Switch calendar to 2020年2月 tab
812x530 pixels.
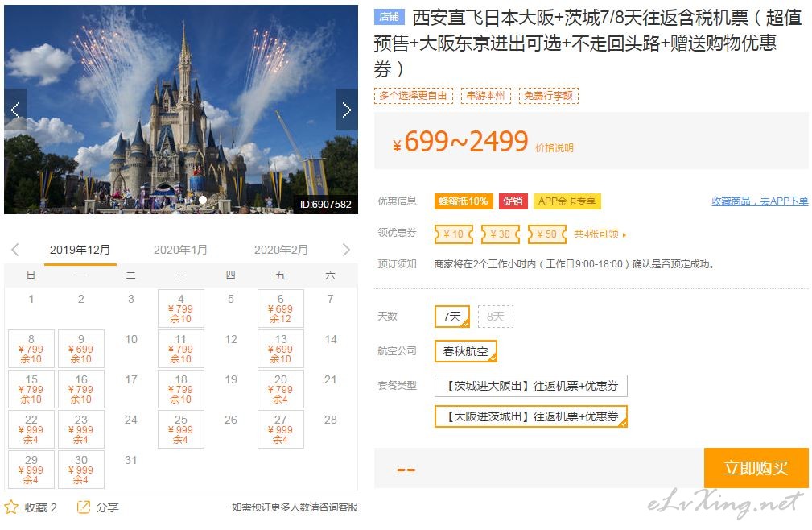pos(281,250)
